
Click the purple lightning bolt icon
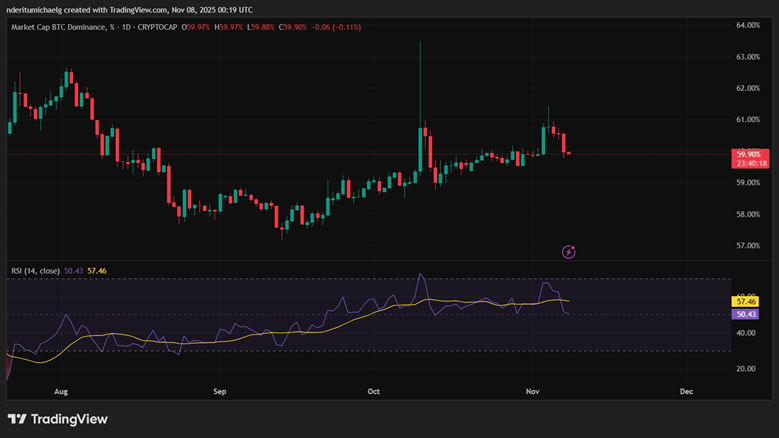pyautogui.click(x=568, y=252)
